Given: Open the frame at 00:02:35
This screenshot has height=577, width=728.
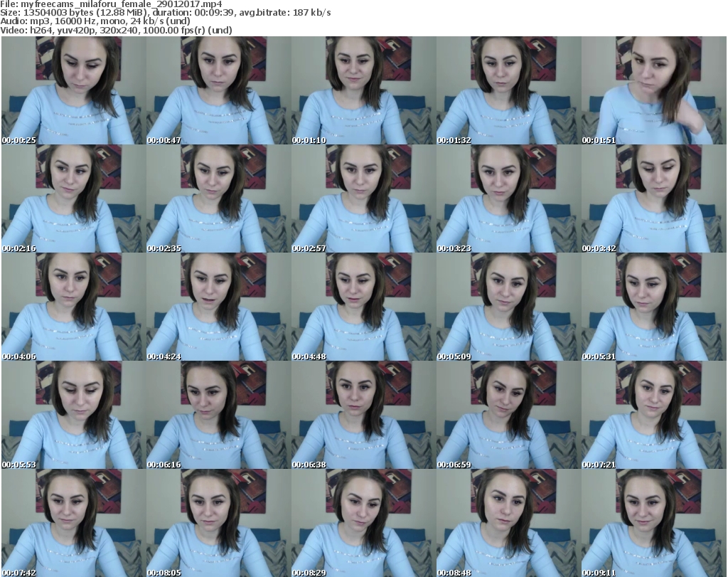Looking at the screenshot, I should click(x=219, y=198).
